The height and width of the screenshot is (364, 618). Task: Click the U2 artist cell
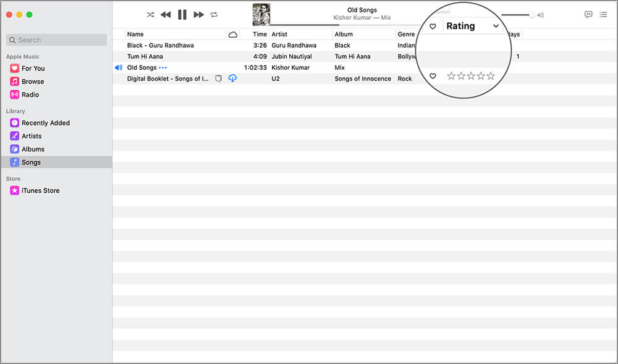(276, 78)
